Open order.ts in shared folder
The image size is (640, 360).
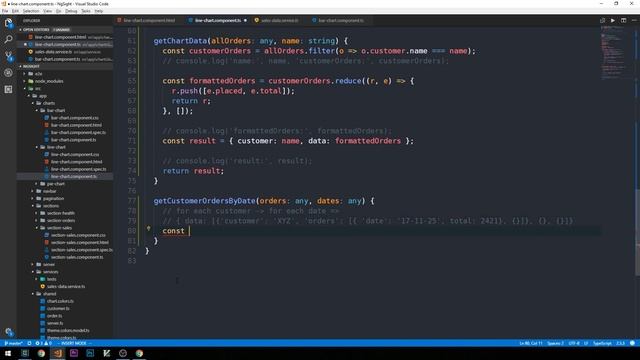tap(54, 316)
